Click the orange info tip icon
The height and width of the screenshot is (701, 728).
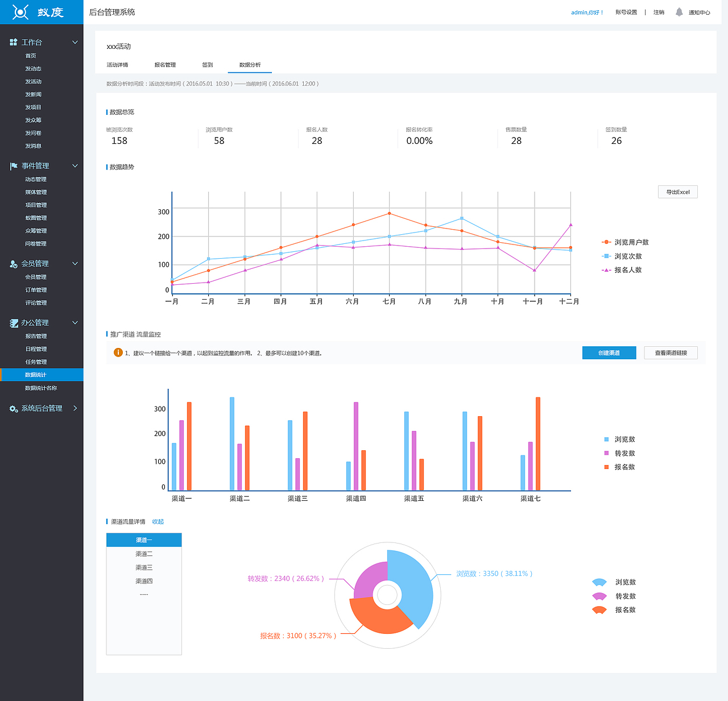118,352
